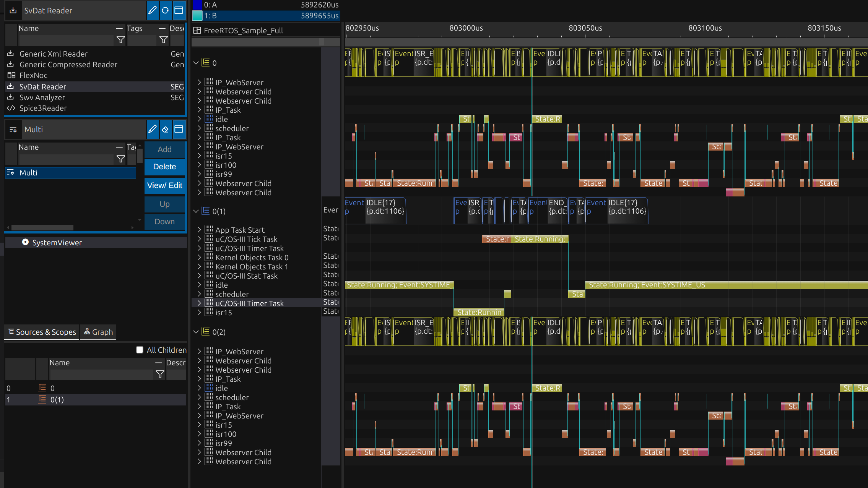
Task: Collapse the 0(2) group node
Action: (x=196, y=332)
